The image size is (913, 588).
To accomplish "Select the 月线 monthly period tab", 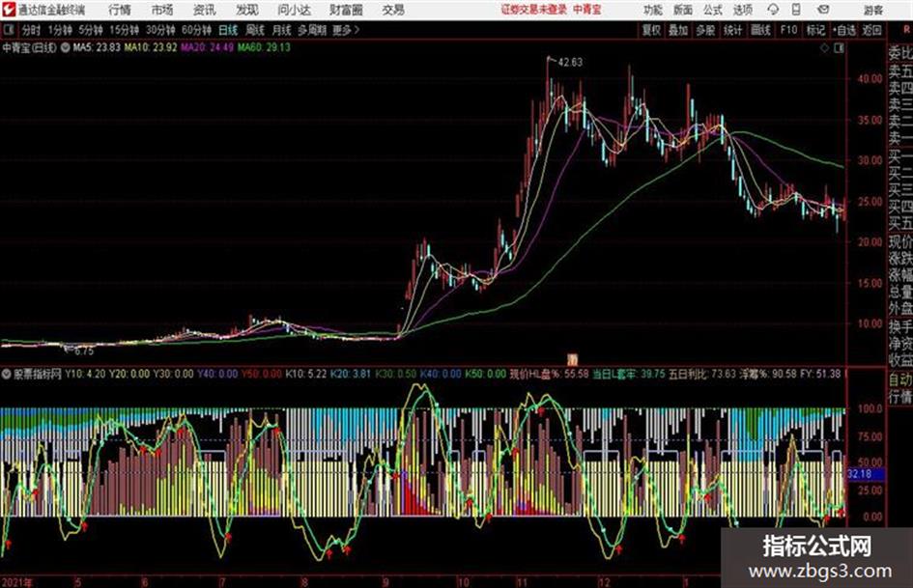I will (281, 30).
